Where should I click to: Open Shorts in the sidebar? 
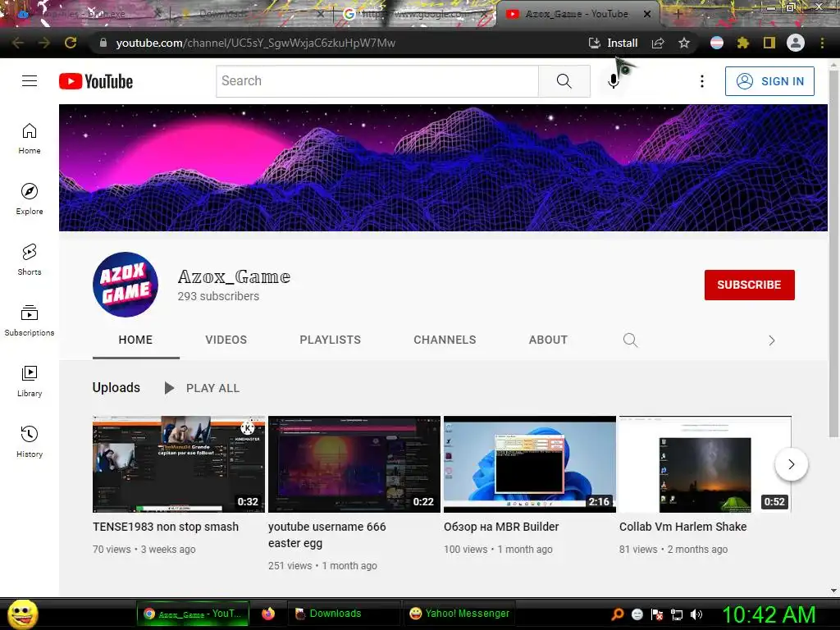pyautogui.click(x=30, y=260)
